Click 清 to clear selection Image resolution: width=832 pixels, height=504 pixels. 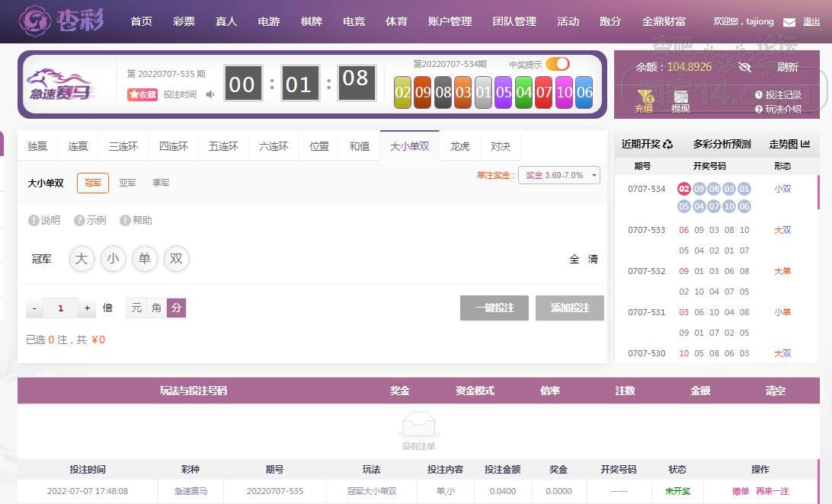(x=593, y=259)
